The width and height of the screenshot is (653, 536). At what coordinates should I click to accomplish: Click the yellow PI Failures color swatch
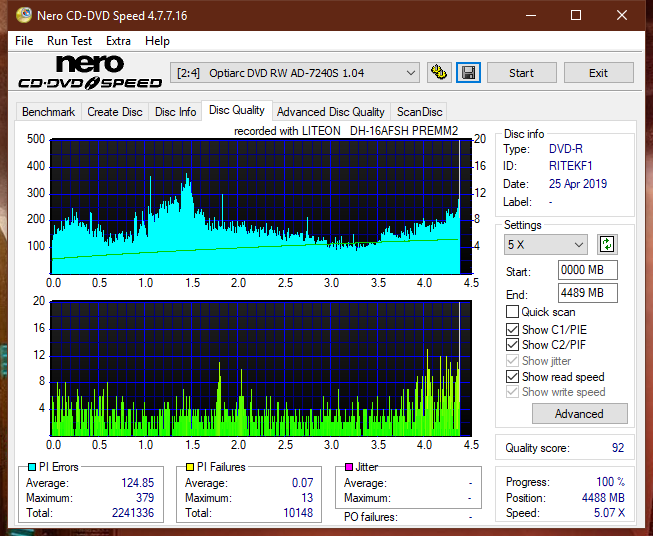click(x=190, y=467)
